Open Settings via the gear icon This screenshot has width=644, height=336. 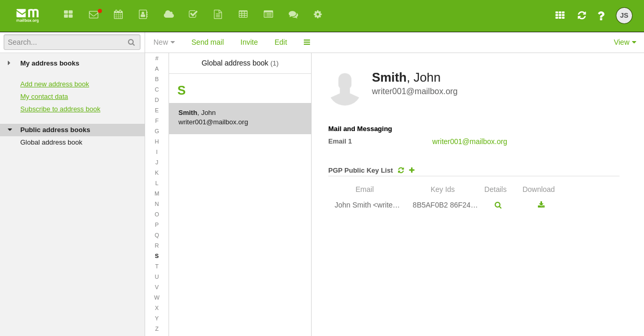tap(318, 14)
